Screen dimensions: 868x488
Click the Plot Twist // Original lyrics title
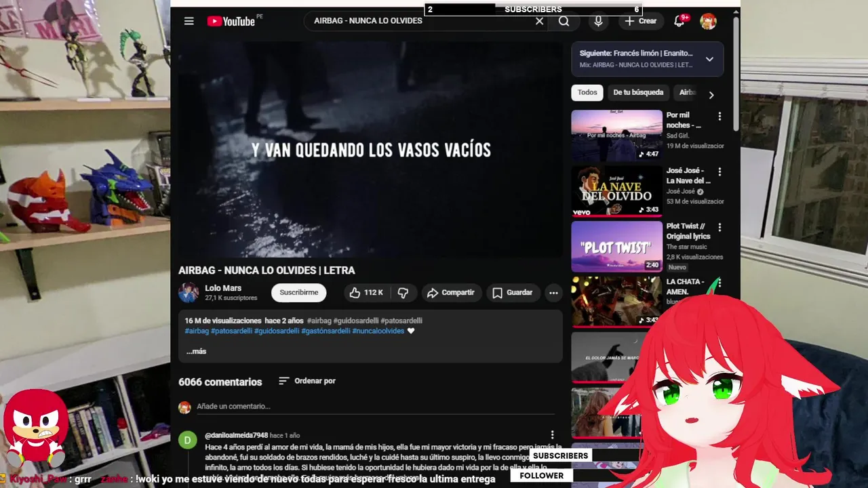pos(688,231)
